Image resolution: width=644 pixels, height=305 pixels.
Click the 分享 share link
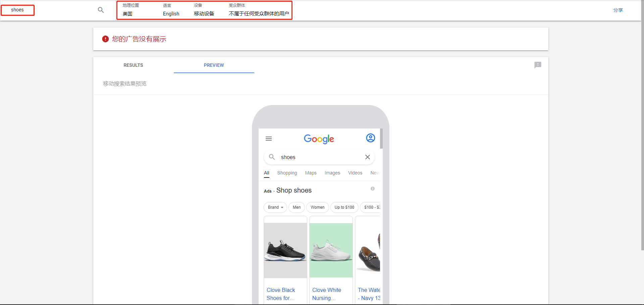(618, 10)
